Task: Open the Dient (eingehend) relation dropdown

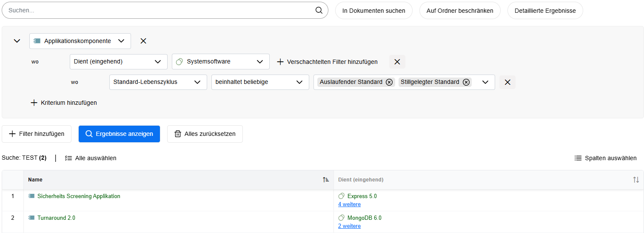Action: click(118, 61)
